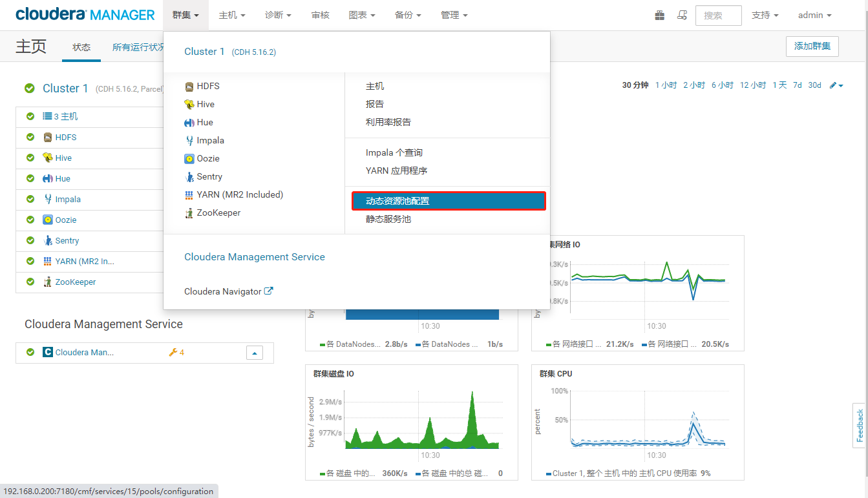Click the green status icon beside HDFS
Viewport: 868px width, 498px height.
coord(30,138)
